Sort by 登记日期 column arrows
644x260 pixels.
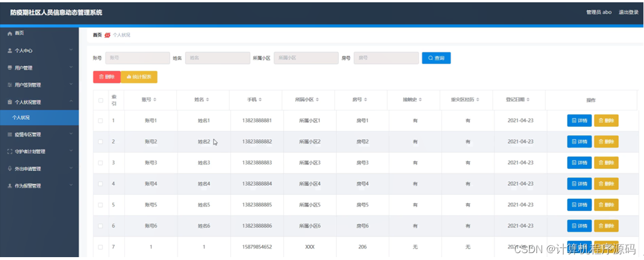click(x=528, y=100)
